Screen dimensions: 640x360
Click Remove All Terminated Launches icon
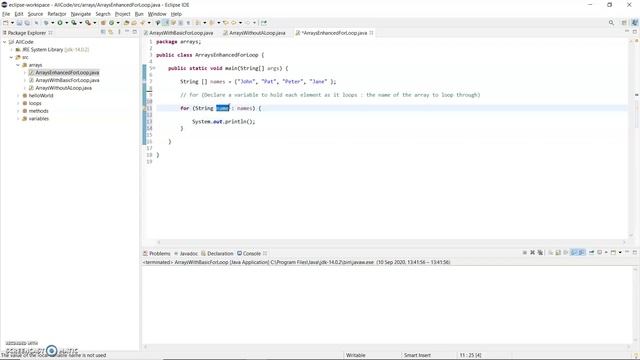click(x=540, y=253)
